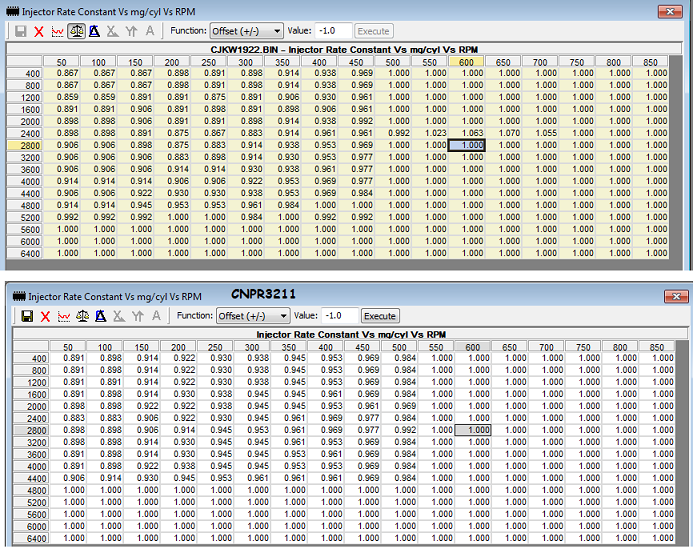Select row header 2800 in CNPR3211 table
The width and height of the screenshot is (693, 549).
[x=31, y=430]
